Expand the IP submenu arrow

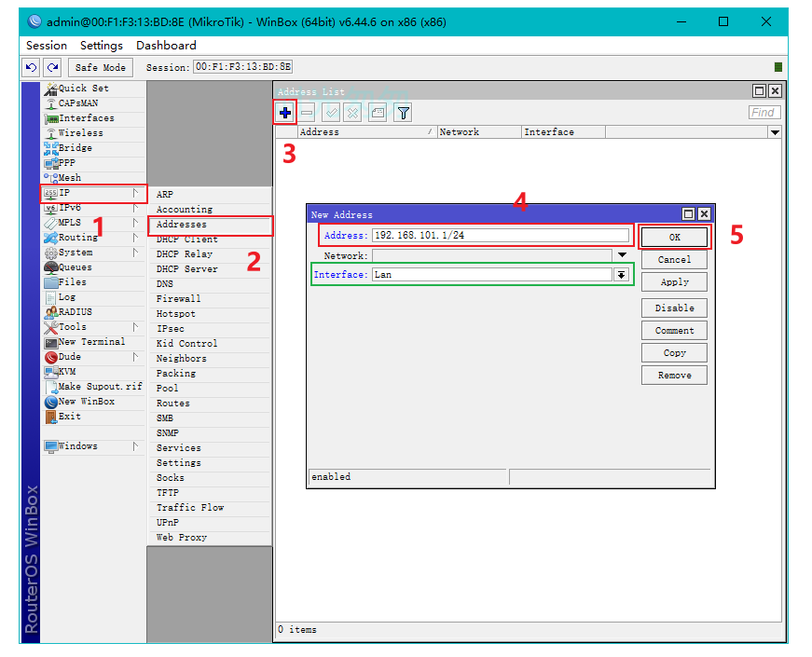coord(135,193)
